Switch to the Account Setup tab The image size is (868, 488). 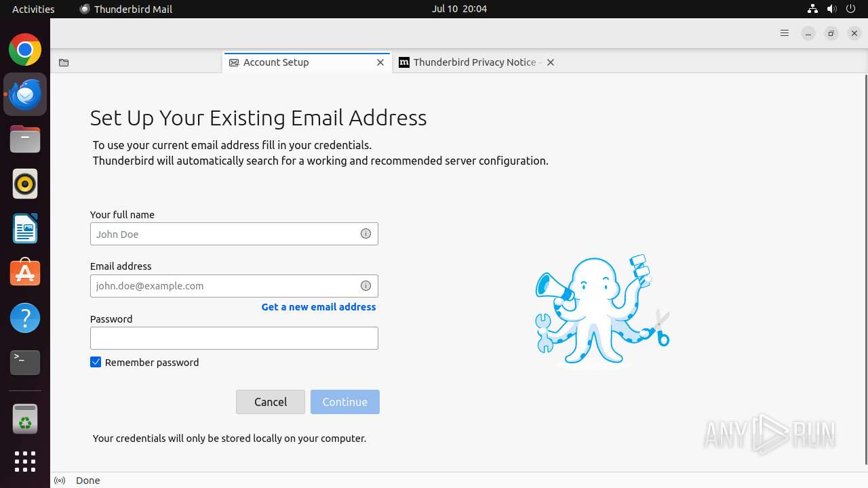click(307, 62)
